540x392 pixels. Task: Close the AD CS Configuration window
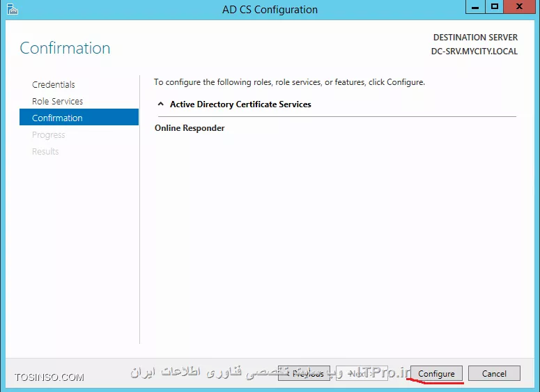click(520, 7)
